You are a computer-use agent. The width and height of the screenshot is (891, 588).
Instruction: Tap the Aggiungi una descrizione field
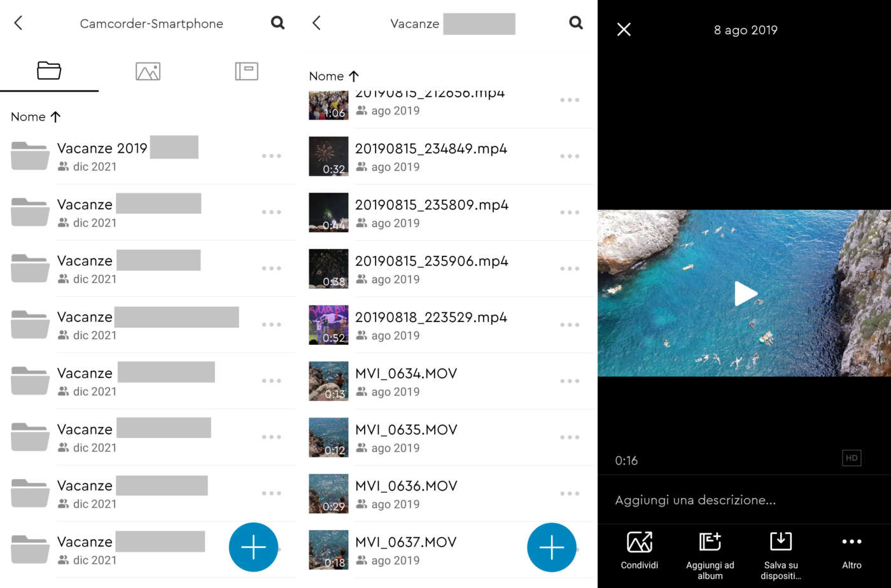[x=695, y=500]
